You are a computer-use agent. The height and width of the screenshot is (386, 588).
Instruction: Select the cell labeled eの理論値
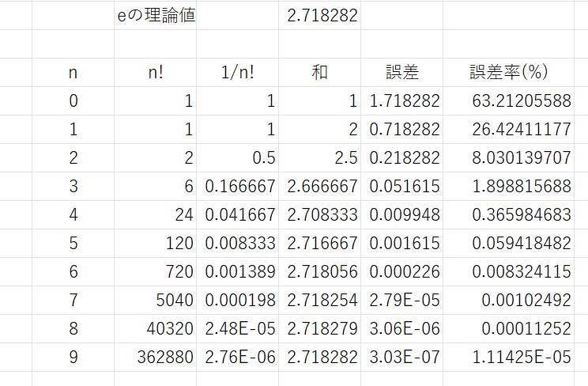click(x=155, y=15)
